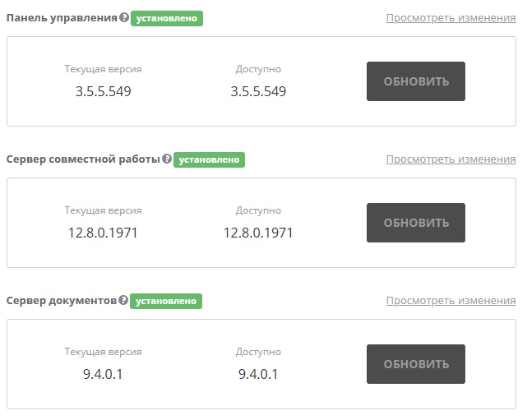
Task: Click the Сервер документов section heading
Action: 62,300
